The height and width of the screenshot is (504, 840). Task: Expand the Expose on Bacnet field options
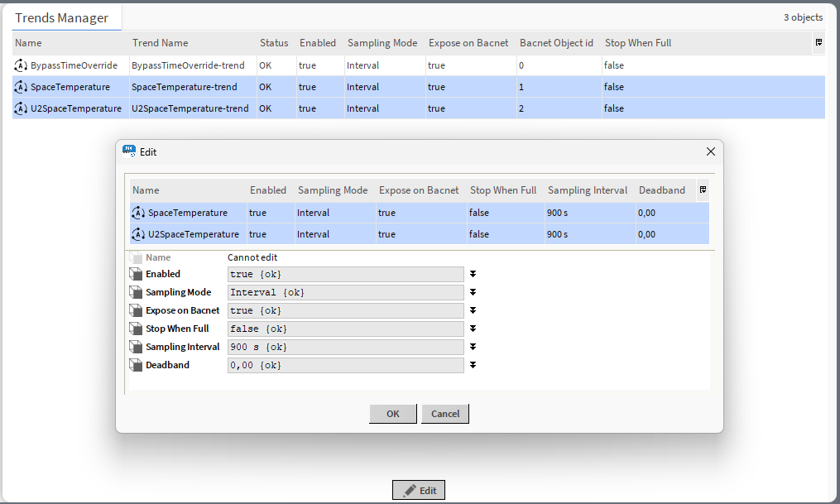tap(473, 310)
